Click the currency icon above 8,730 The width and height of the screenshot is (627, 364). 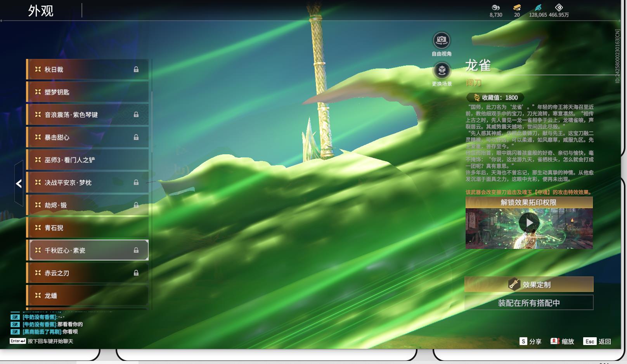point(495,7)
